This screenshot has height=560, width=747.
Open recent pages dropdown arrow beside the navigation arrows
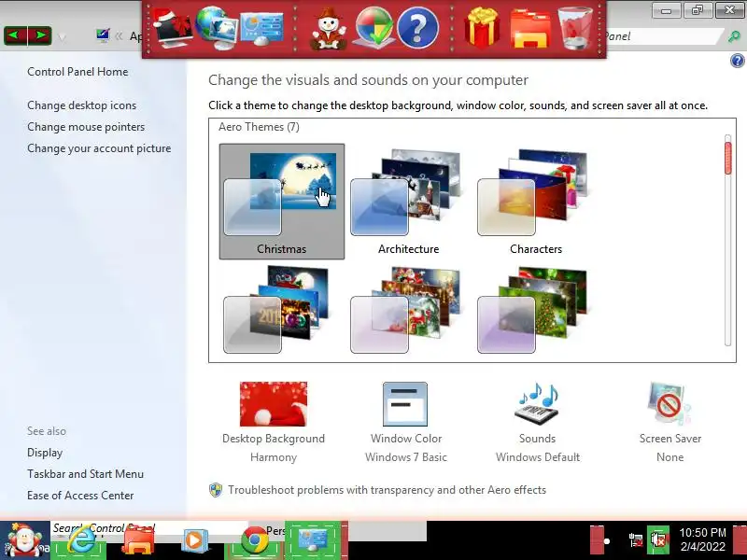pyautogui.click(x=63, y=36)
